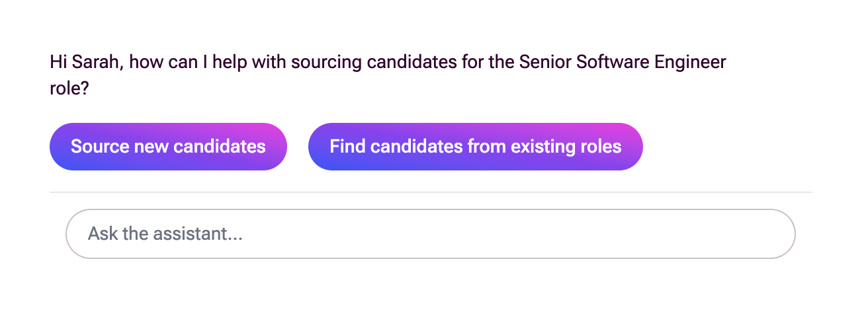Choose the existing roles candidate search option

click(x=476, y=147)
